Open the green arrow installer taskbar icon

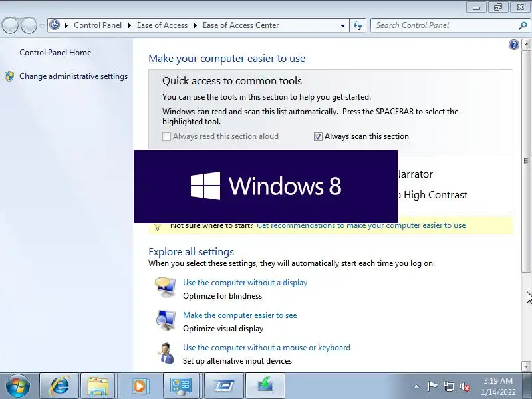click(265, 386)
